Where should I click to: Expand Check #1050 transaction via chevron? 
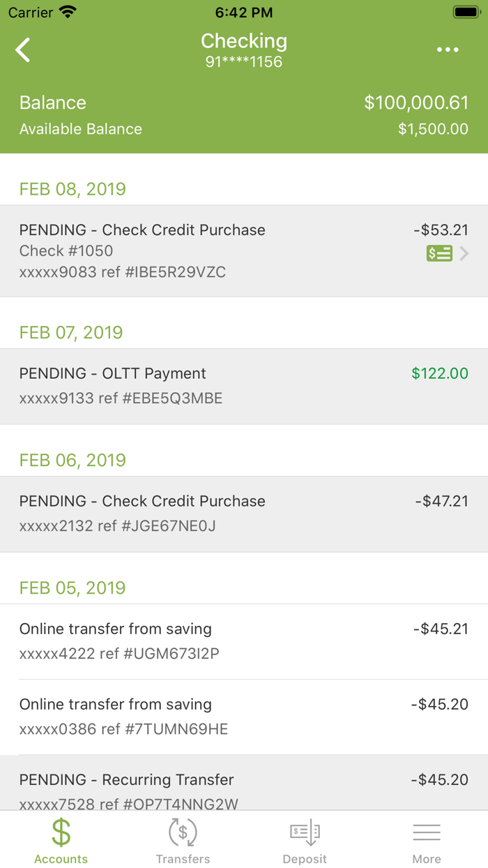click(464, 253)
